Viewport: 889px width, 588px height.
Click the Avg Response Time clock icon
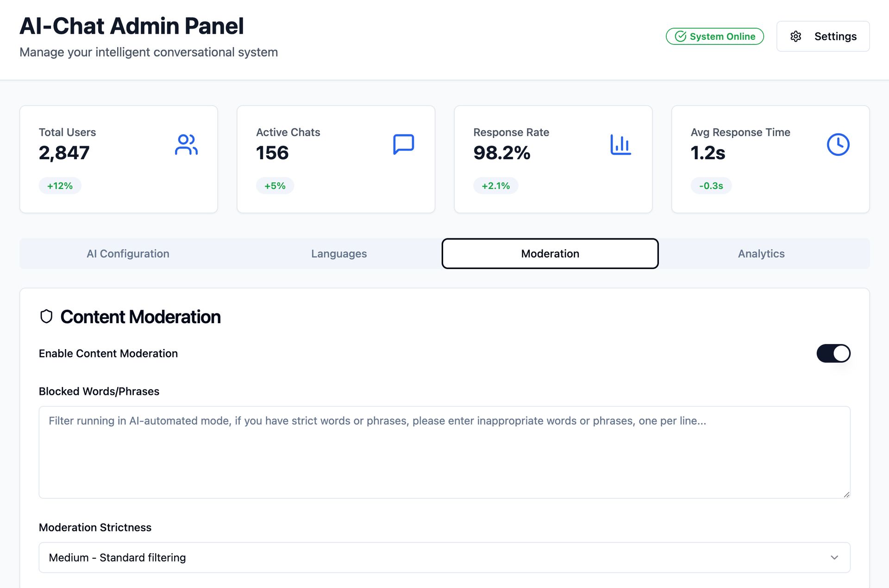tap(838, 144)
